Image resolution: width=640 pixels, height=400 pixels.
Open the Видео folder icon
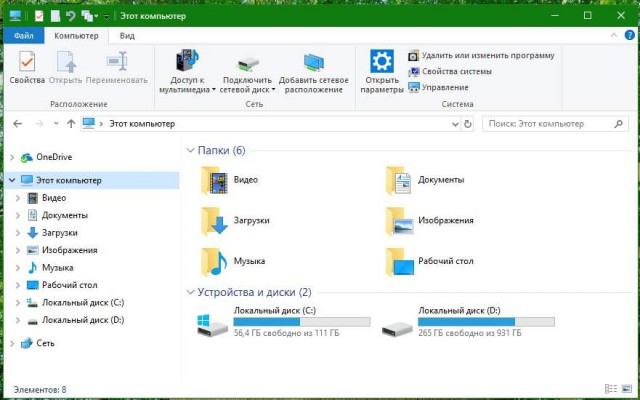pos(215,180)
